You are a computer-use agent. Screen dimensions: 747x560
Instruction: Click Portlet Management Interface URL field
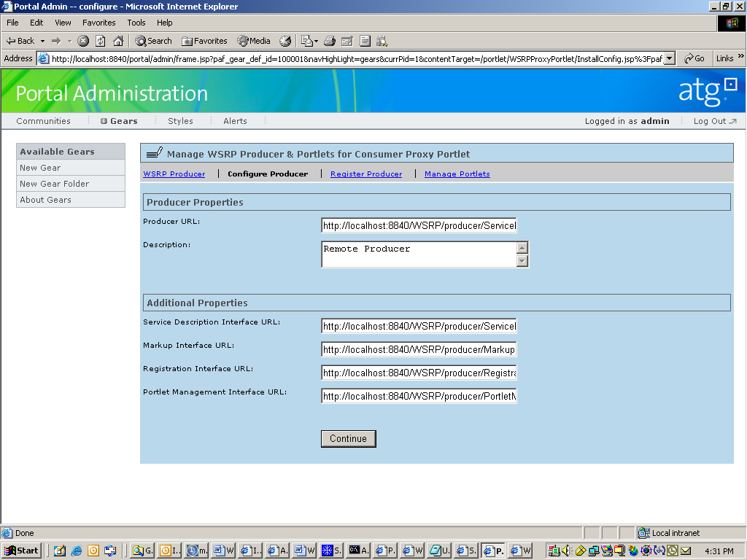pos(419,396)
